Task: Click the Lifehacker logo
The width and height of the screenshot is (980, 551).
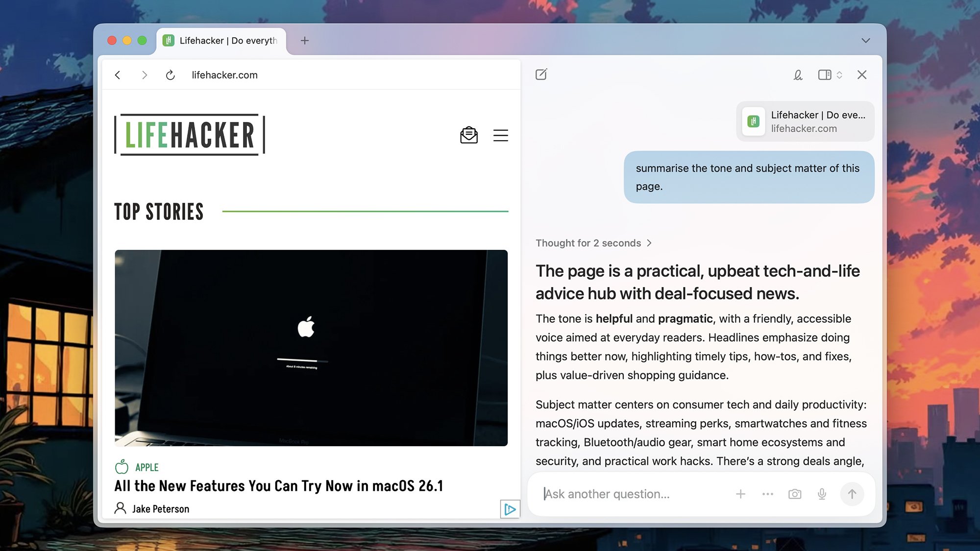Action: pyautogui.click(x=190, y=135)
